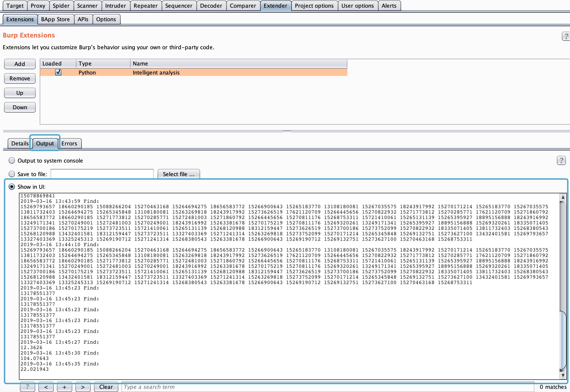Click the Type column header
Image resolution: width=570 pixels, height=392 pixels.
[103, 64]
